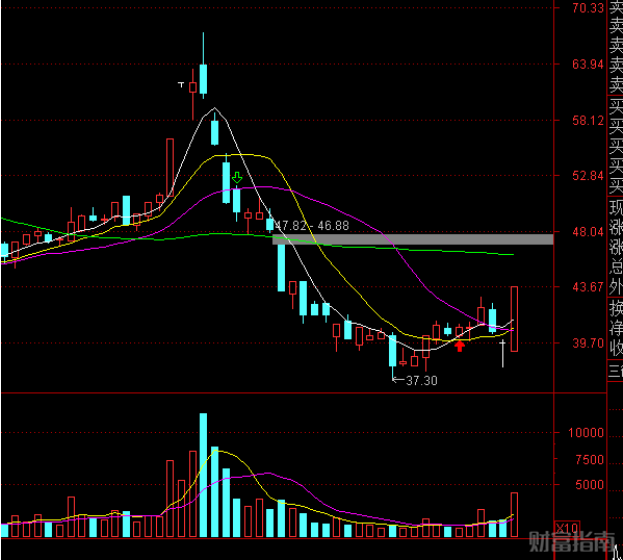
Task: Click the white cross marker near the last candle
Action: coord(503,353)
